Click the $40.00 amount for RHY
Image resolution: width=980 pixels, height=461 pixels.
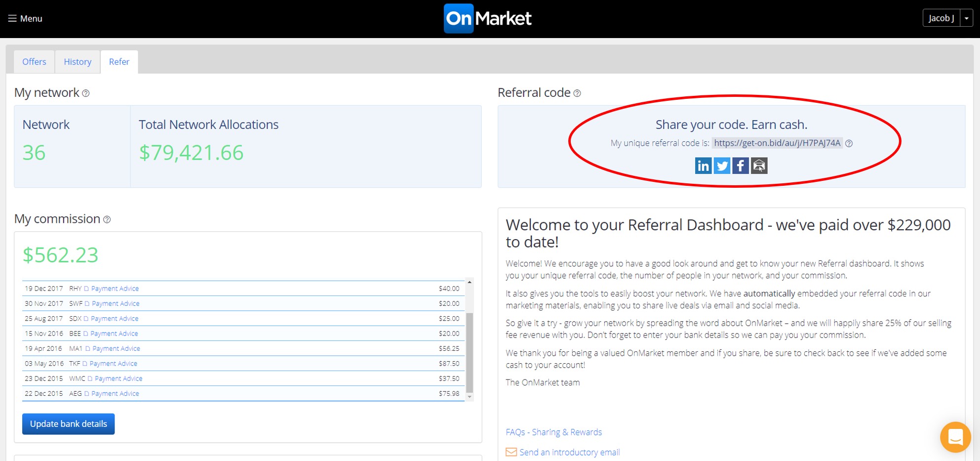449,289
